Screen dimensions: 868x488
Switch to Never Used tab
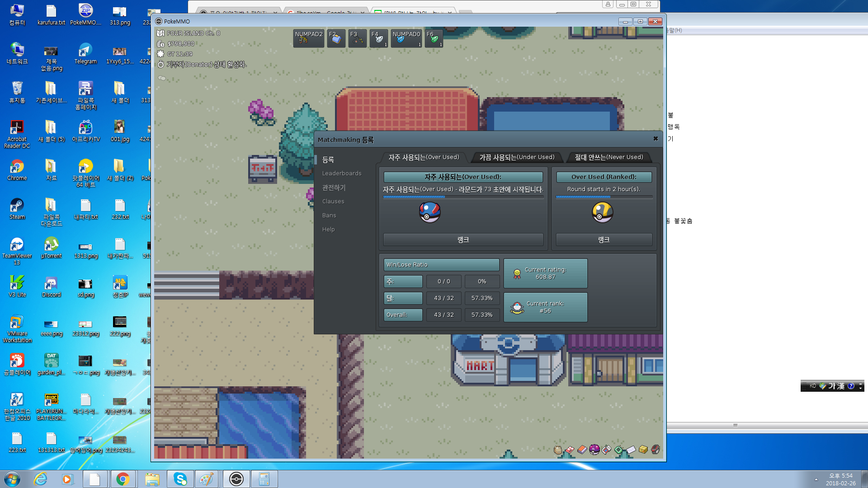[x=609, y=157]
